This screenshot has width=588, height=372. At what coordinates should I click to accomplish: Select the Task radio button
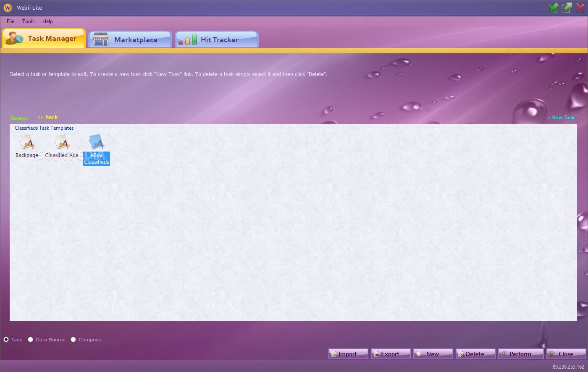pyautogui.click(x=6, y=340)
